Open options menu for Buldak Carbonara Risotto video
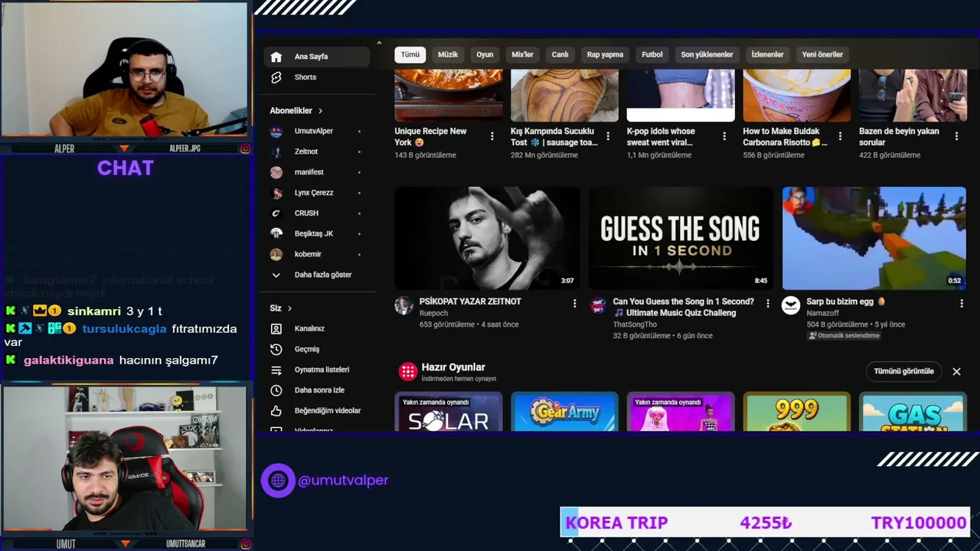The height and width of the screenshot is (551, 980). [x=840, y=136]
